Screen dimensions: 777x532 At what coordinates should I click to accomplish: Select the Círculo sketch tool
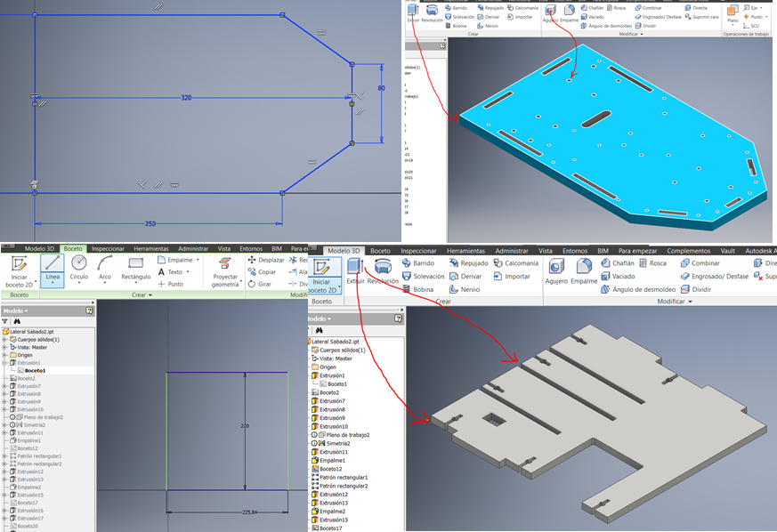tap(79, 268)
